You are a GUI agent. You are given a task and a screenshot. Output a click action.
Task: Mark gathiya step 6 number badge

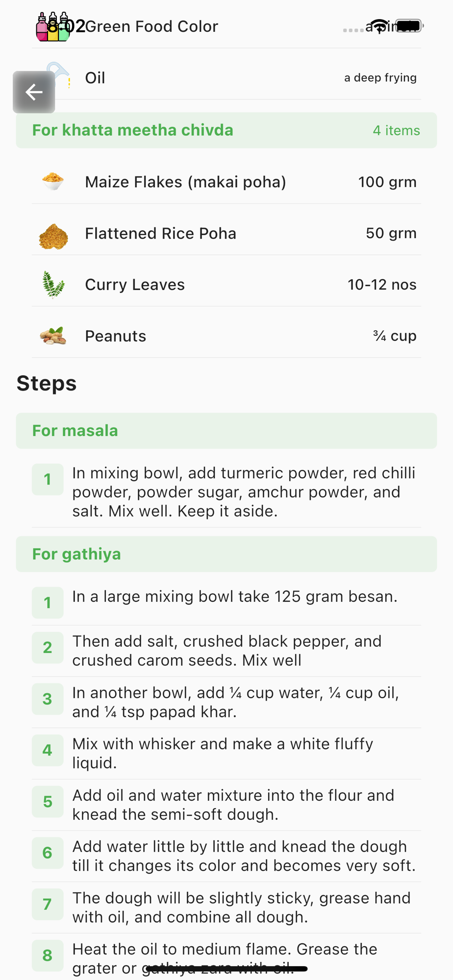point(48,853)
